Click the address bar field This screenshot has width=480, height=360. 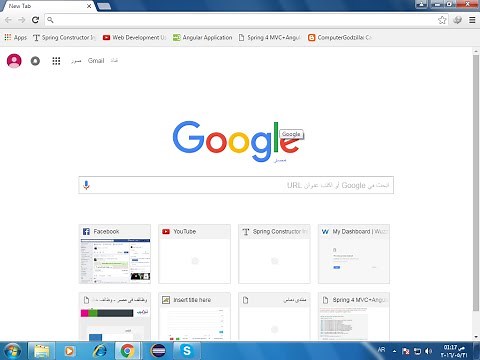coord(246,20)
